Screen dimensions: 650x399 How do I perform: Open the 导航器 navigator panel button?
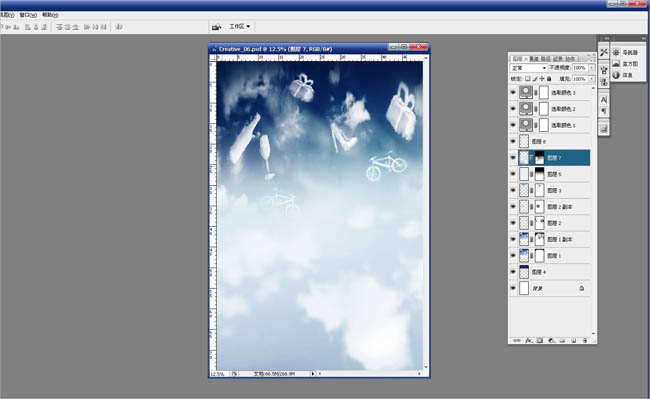[x=626, y=53]
